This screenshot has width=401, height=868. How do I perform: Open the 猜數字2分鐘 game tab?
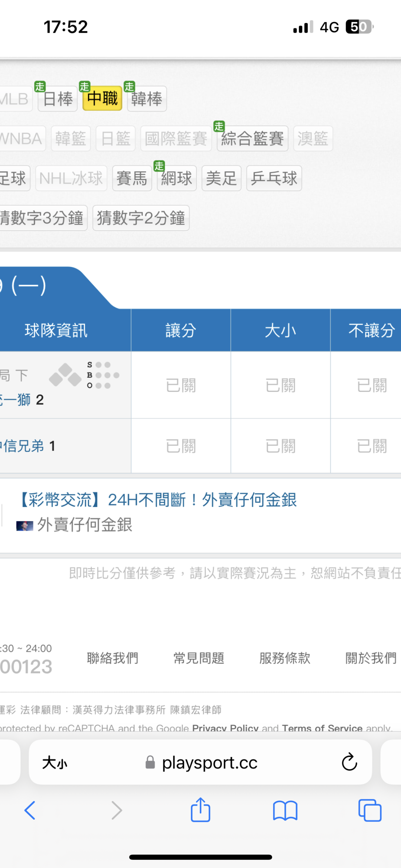point(141,218)
